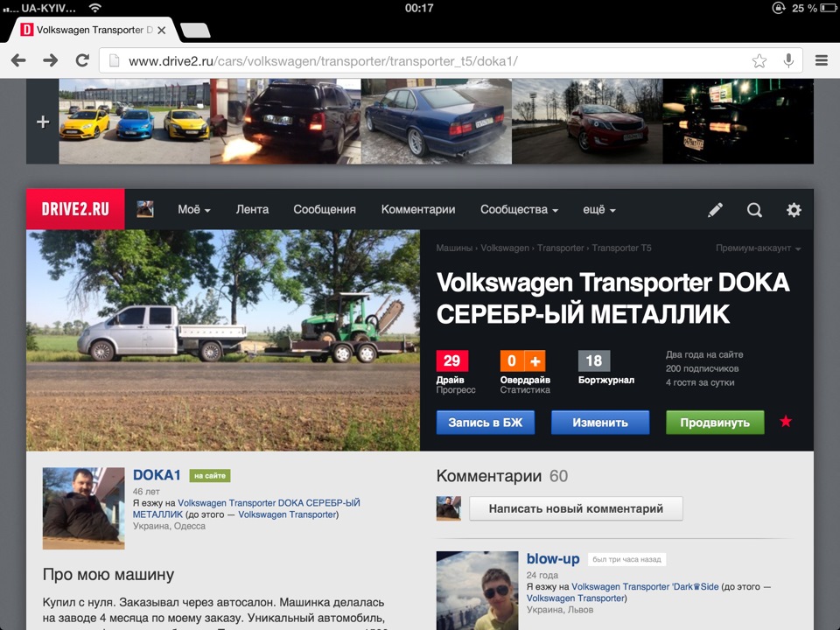Open blow-up's profile avatar photo
This screenshot has height=630, width=840.
pos(478,591)
